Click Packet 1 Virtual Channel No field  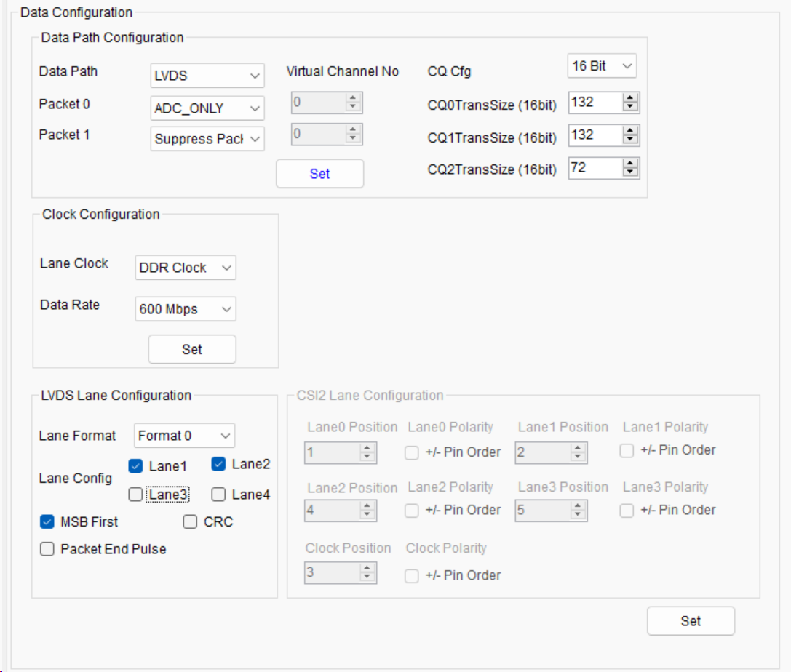tap(327, 134)
